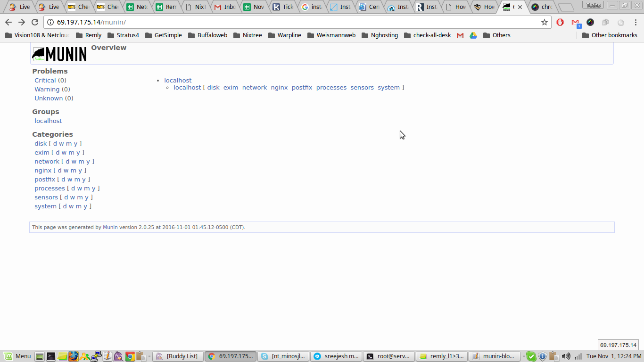The image size is (644, 362).
Task: Click the blue shield update tray icon
Action: click(x=542, y=356)
